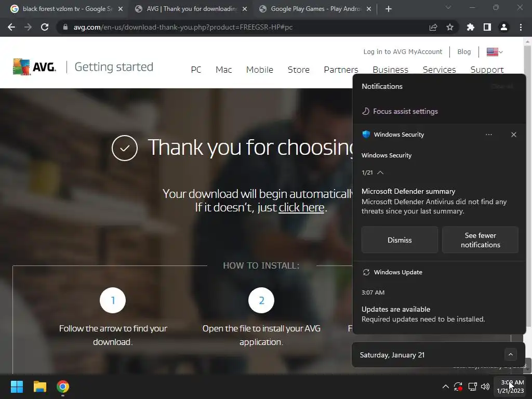Log in to AVG MyAccount
The height and width of the screenshot is (399, 532).
(x=403, y=51)
